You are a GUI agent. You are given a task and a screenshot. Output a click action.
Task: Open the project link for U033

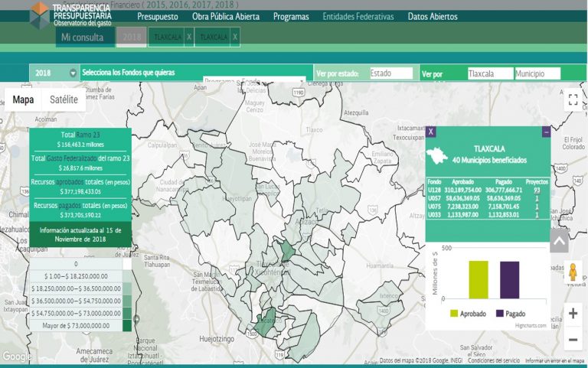pos(537,215)
